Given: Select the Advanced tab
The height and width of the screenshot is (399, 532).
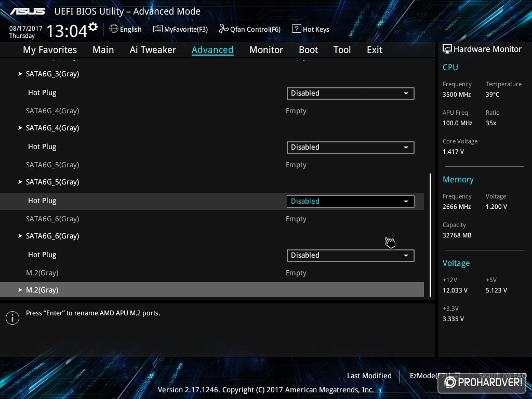Looking at the screenshot, I should click(212, 50).
